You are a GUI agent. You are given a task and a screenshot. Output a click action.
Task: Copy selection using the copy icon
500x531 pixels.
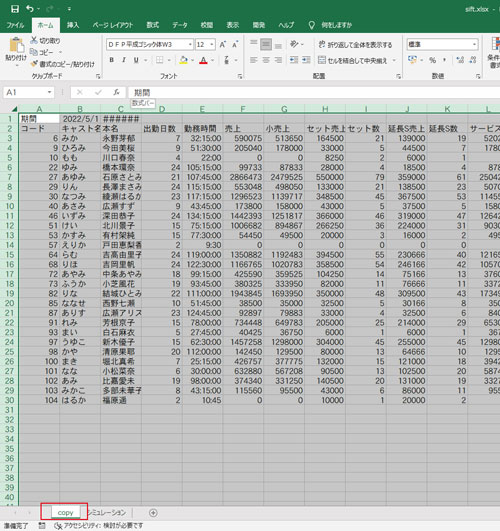tap(34, 52)
